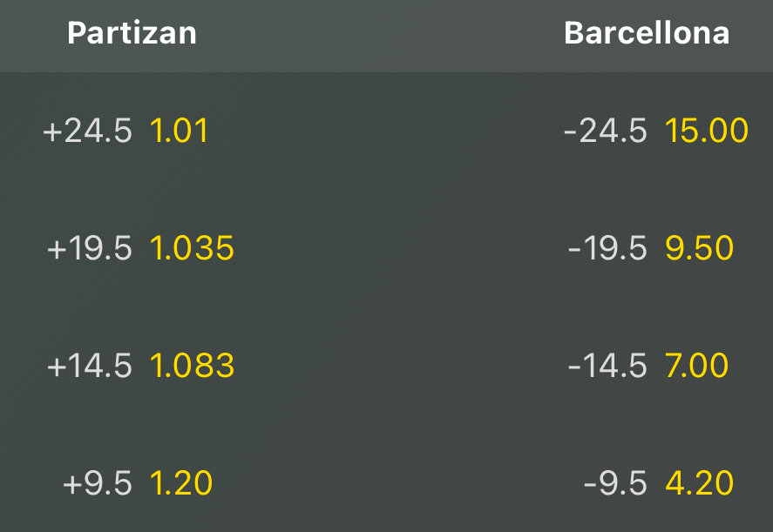Tap the -14.5 handicap label
This screenshot has height=532, width=773.
[607, 366]
